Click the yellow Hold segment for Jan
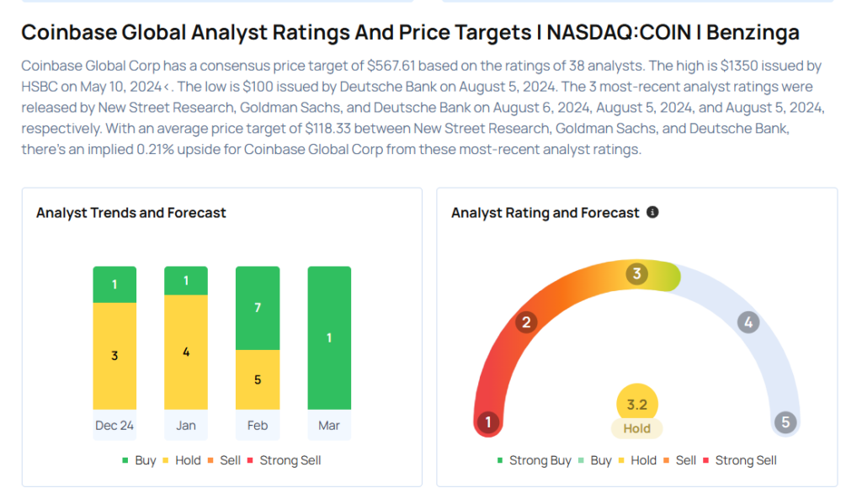 (x=186, y=352)
